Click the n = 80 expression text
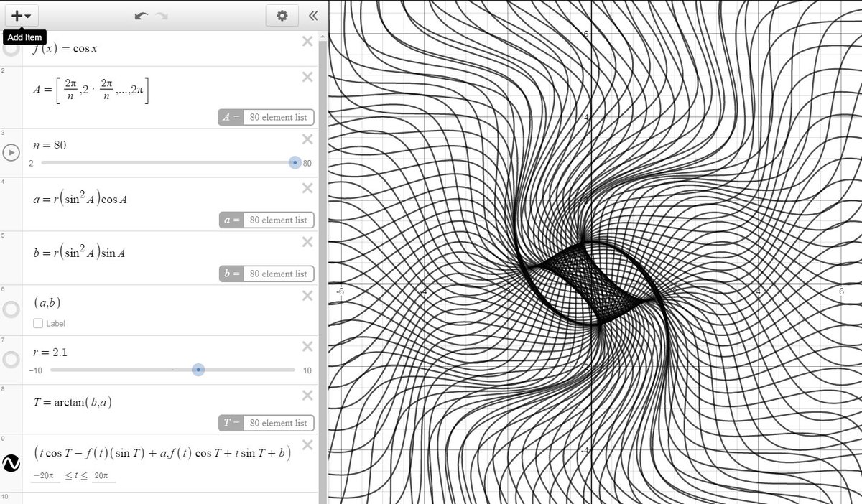Screen dimensions: 862x504 (x=50, y=144)
